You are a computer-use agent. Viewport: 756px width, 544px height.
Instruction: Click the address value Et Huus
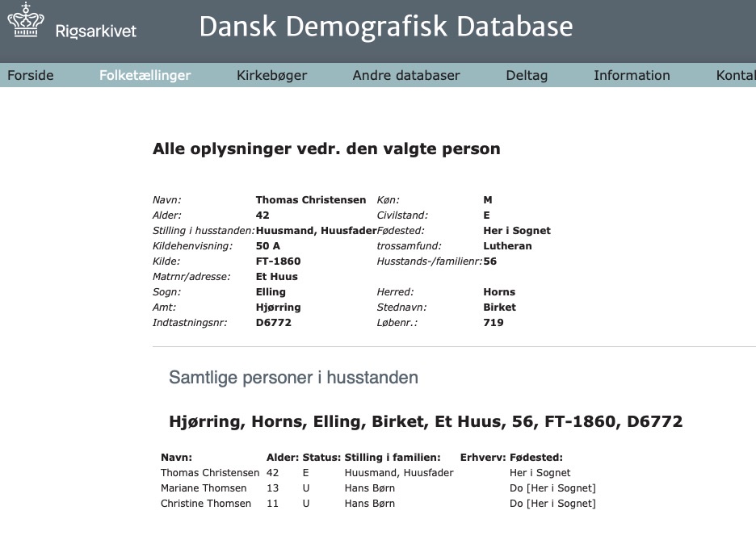276,277
